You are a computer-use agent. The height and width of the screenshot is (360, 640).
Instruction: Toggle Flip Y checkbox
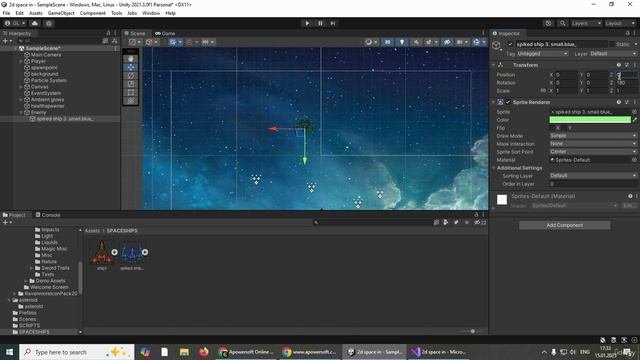tap(565, 128)
